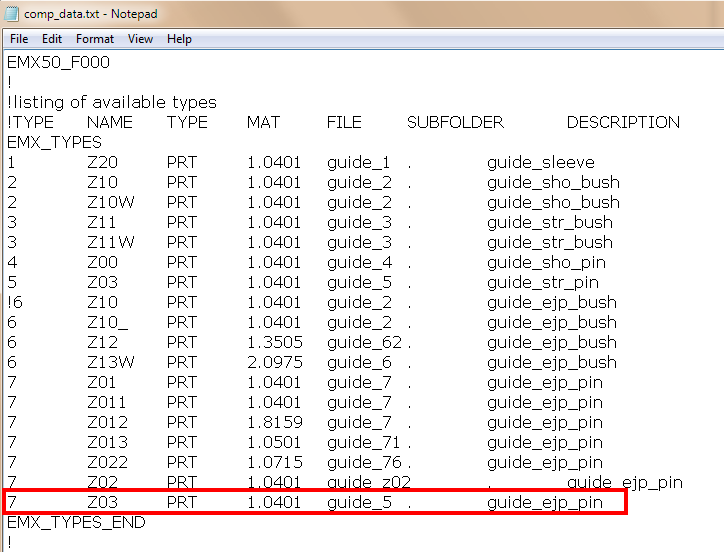The image size is (724, 552).
Task: Click the Notepad icon in title bar
Action: coord(11,14)
